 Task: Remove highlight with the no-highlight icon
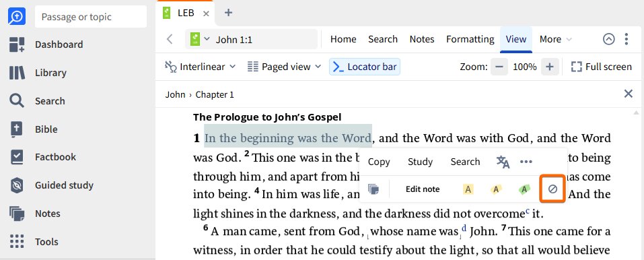553,189
